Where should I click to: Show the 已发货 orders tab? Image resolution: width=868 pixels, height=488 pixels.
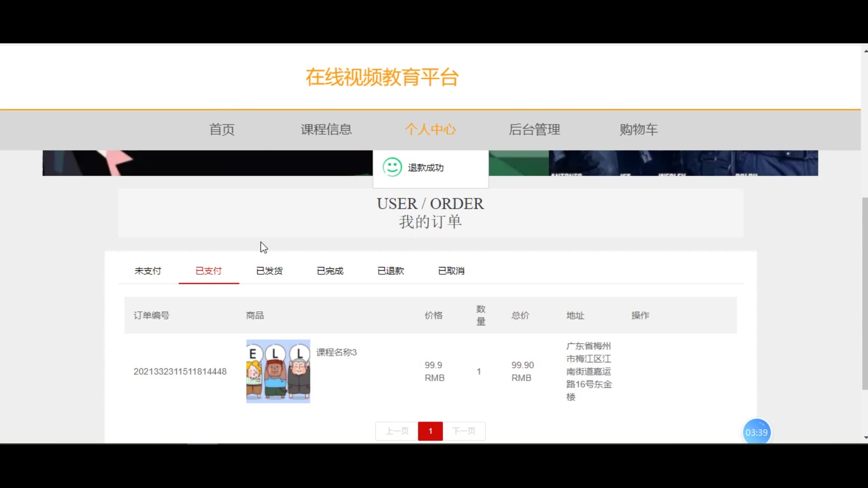[x=269, y=271]
